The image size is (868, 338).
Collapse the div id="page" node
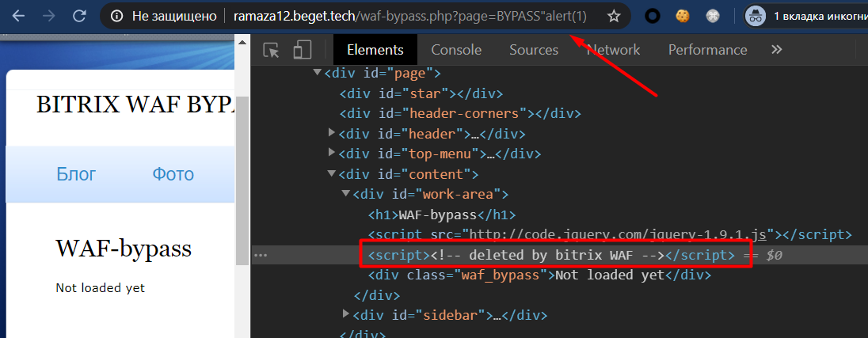click(318, 72)
